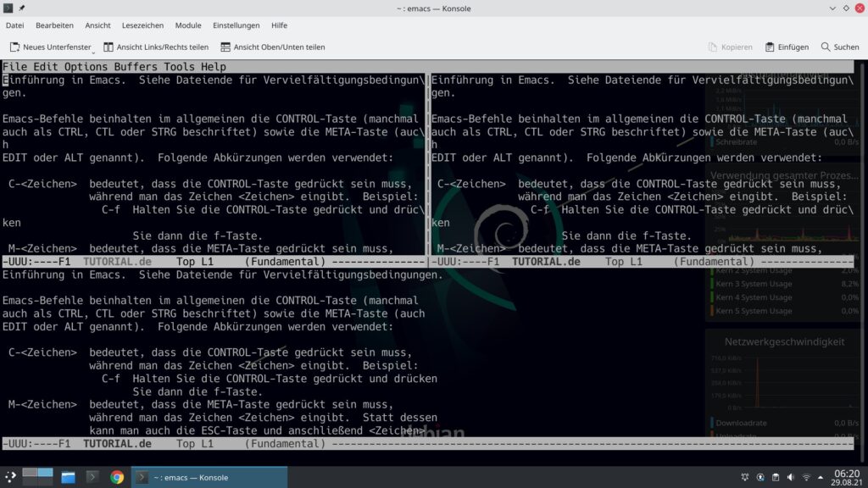
Task: Click Options in the Emacs menu bar
Action: [86, 66]
